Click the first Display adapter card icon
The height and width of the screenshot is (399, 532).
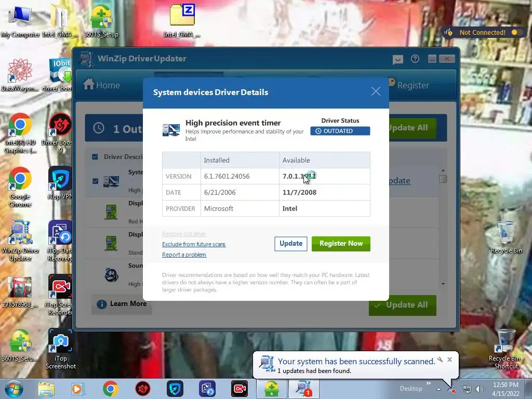(111, 212)
